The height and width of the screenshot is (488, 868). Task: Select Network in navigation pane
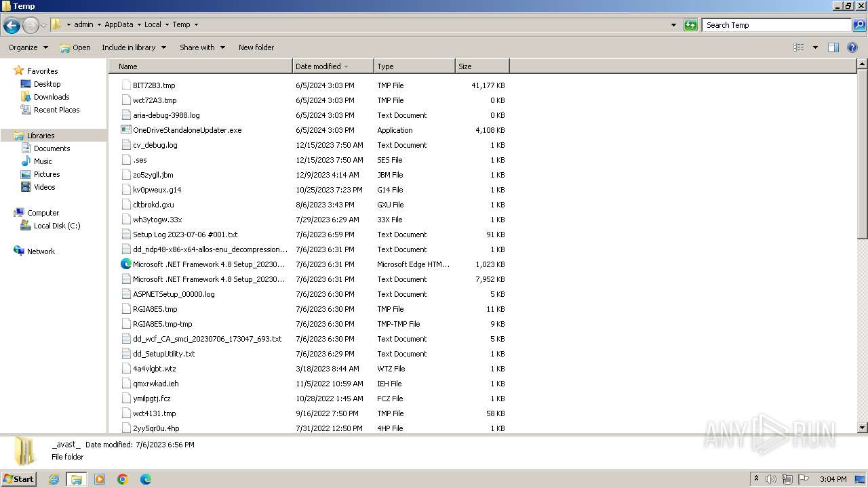click(x=41, y=251)
